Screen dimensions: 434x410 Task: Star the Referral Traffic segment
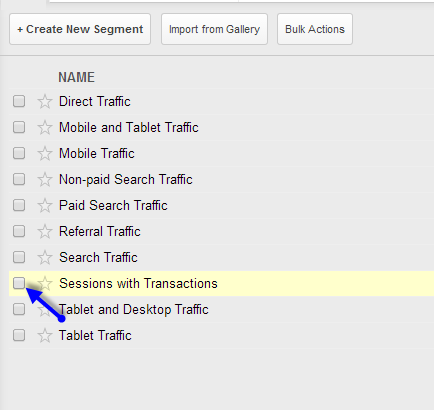point(45,232)
